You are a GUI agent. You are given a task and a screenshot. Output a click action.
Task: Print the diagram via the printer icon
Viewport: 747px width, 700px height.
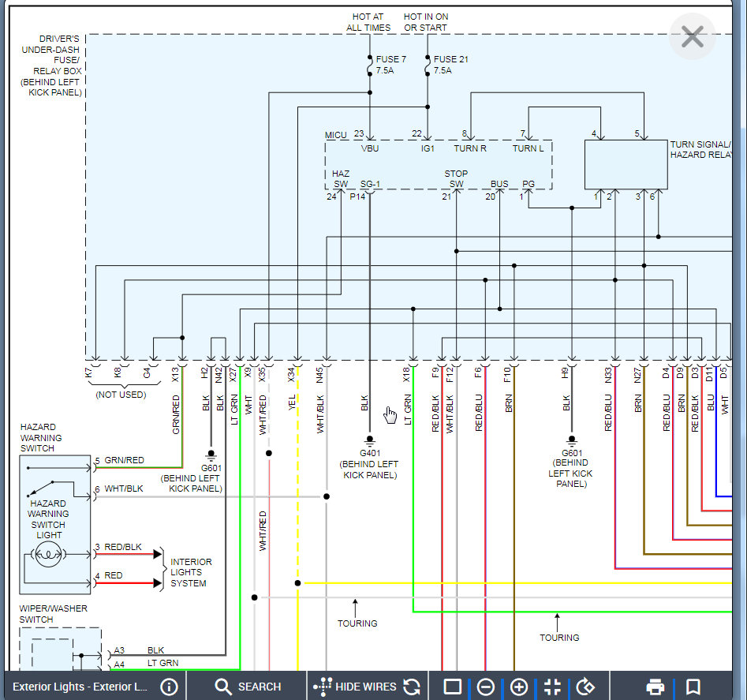click(x=655, y=687)
